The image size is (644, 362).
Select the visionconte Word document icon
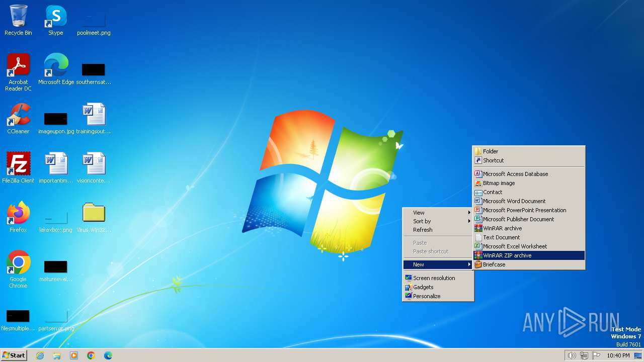coord(94,167)
